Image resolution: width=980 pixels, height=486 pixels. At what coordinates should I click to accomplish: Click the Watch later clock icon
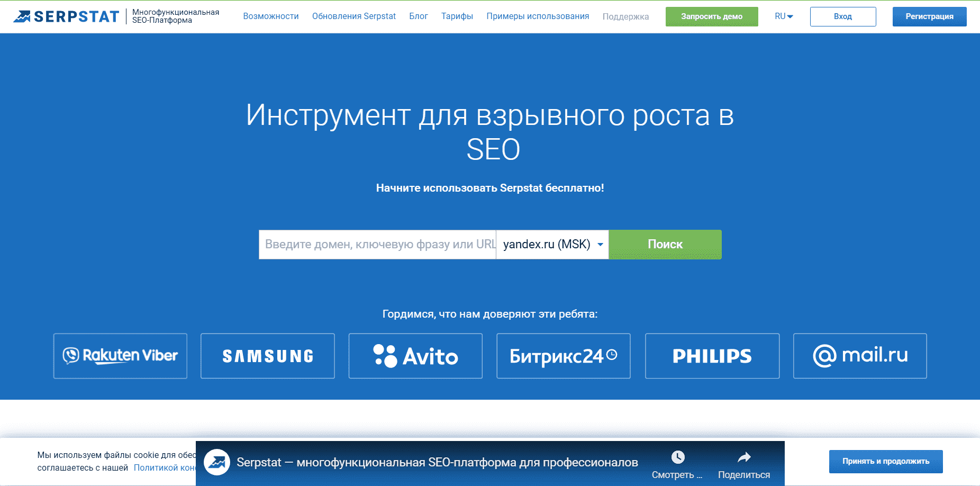(x=678, y=457)
